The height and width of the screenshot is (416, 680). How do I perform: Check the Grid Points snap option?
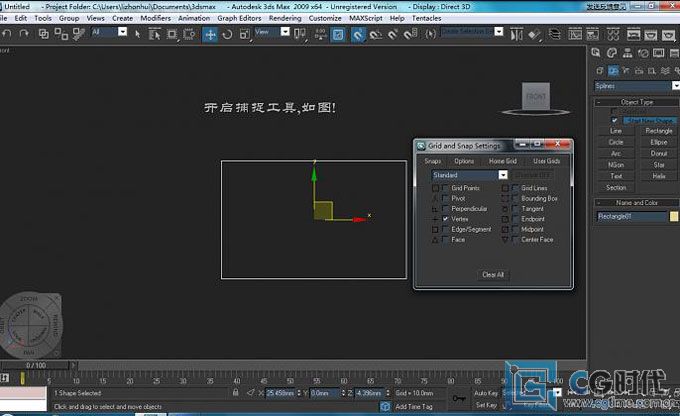[x=445, y=188]
